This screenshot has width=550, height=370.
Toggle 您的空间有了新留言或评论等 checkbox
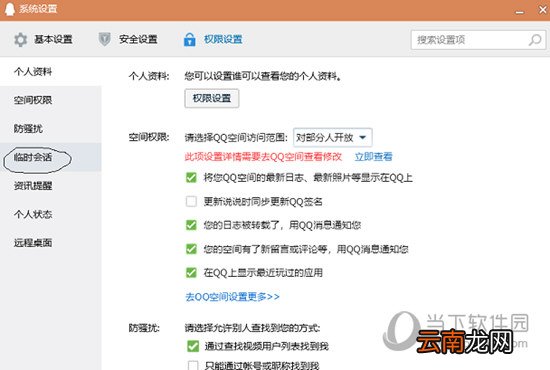(x=191, y=249)
